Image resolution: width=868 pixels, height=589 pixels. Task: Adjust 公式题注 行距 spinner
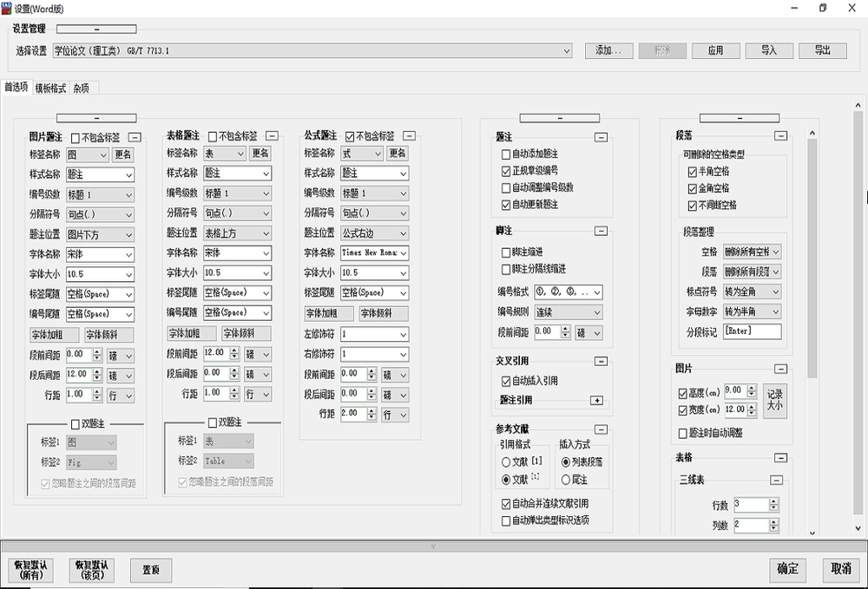(372, 415)
